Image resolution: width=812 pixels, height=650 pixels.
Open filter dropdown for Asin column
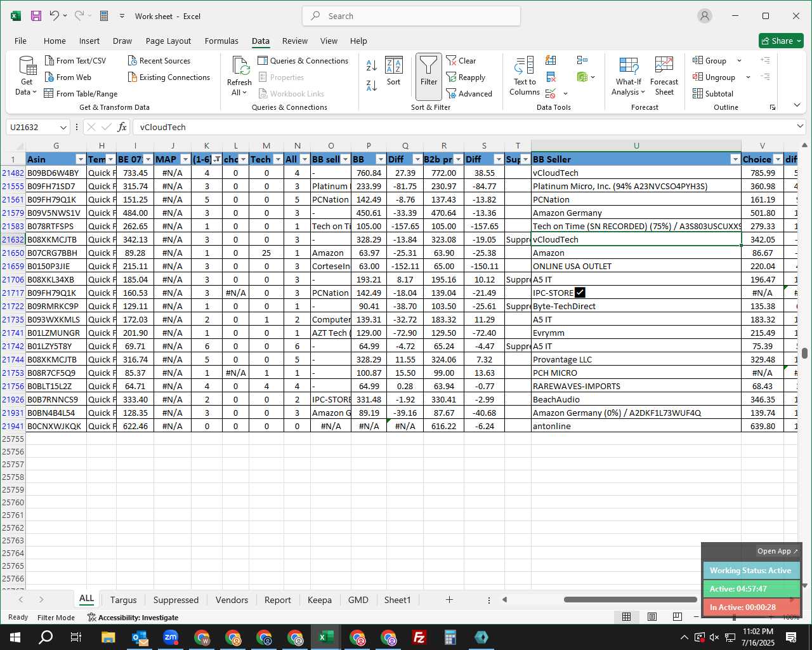[x=81, y=159]
